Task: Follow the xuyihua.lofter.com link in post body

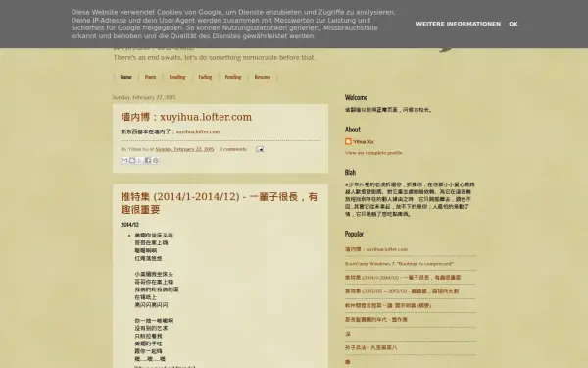Action: [198, 131]
